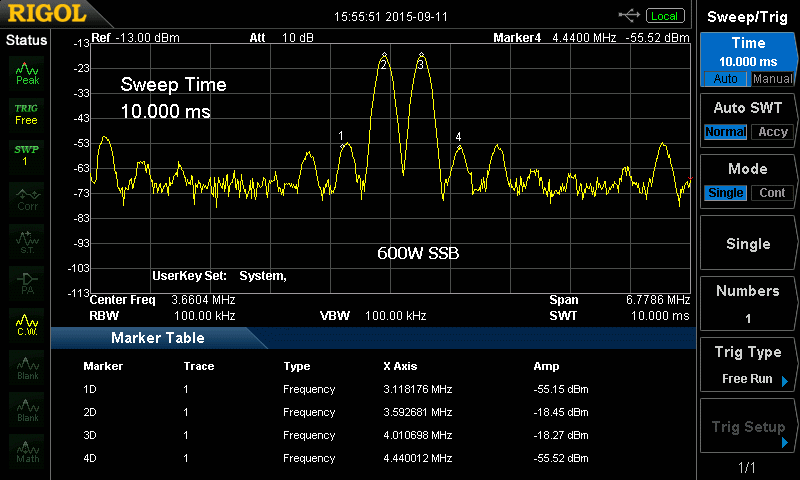Set Auto SWT to Accy
The width and height of the screenshot is (800, 480).
click(772, 132)
